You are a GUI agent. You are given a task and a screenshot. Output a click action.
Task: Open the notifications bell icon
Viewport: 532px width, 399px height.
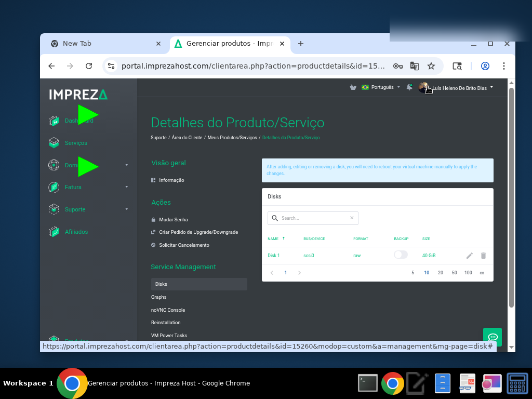(409, 87)
